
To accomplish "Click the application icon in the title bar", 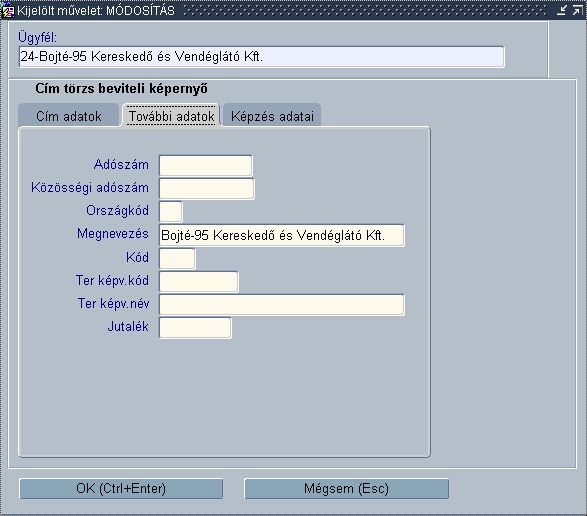I will [x=7, y=11].
